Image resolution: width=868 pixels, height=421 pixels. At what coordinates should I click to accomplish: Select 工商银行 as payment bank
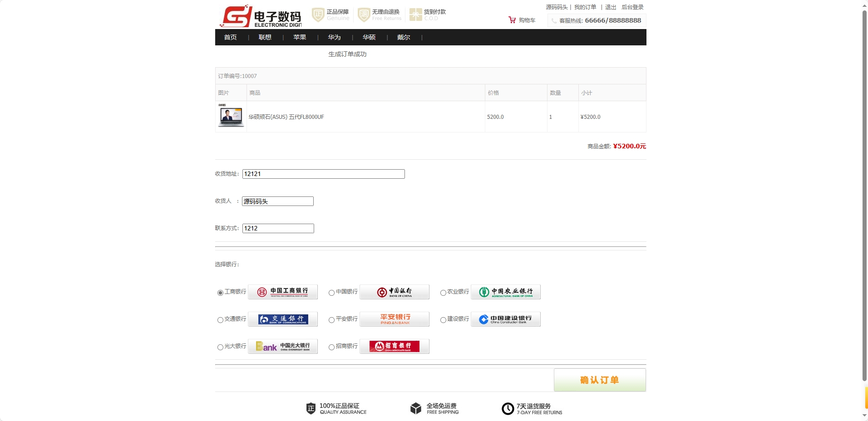tap(220, 293)
